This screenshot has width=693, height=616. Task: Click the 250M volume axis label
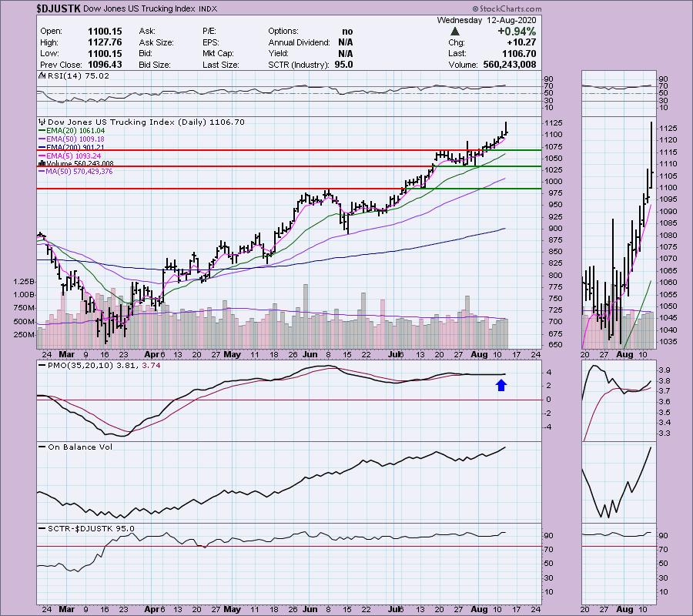(x=25, y=334)
